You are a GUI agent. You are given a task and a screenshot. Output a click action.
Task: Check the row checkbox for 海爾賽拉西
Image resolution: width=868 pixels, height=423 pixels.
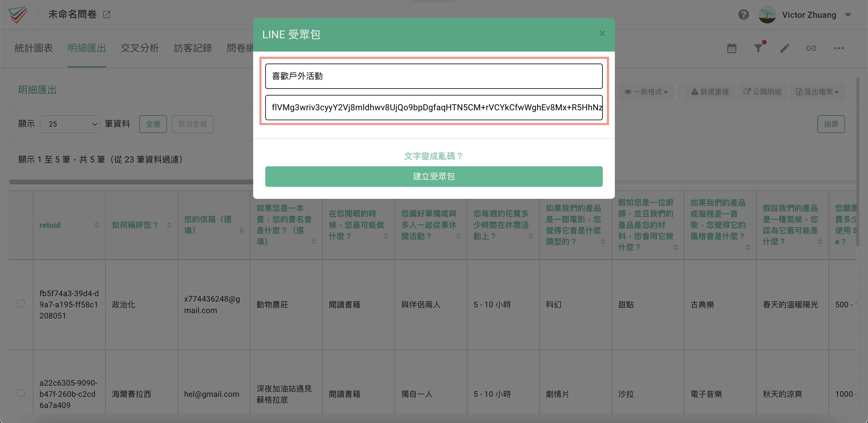coord(21,393)
